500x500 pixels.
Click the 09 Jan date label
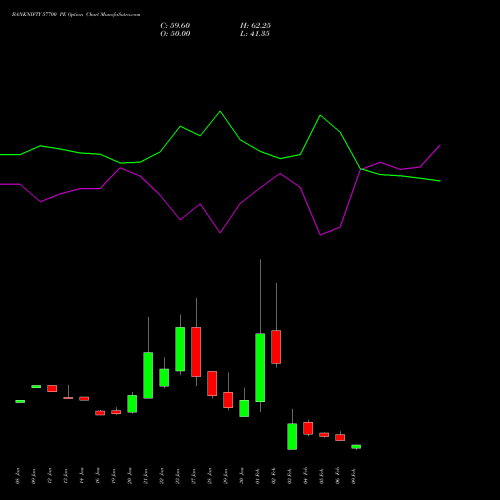(34, 476)
